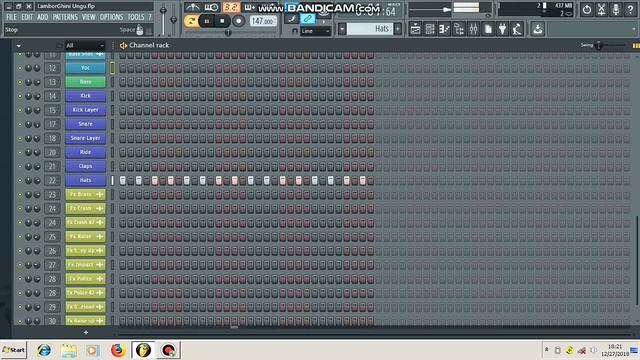Open the channel filter All dropdown
640x360 pixels.
pyautogui.click(x=85, y=45)
